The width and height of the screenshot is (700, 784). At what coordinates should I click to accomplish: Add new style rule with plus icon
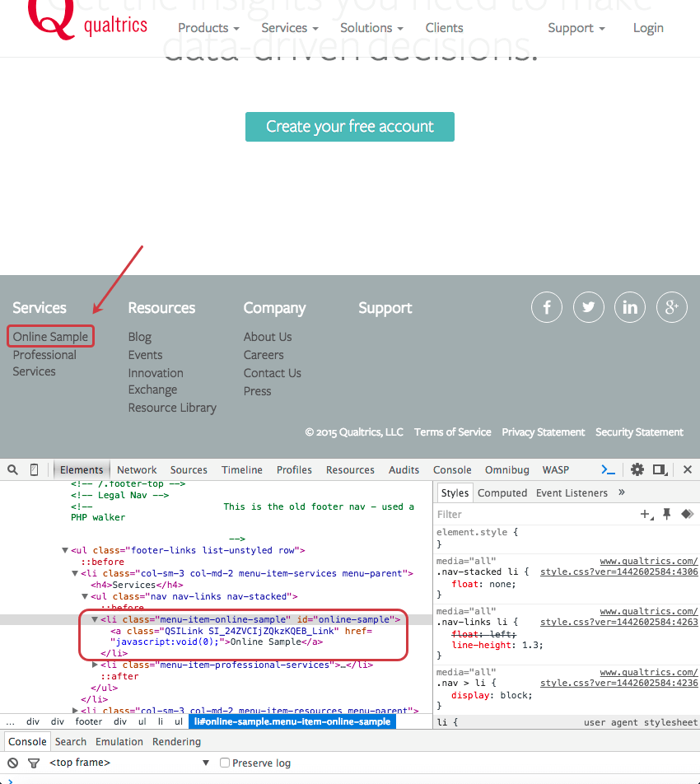pos(646,514)
